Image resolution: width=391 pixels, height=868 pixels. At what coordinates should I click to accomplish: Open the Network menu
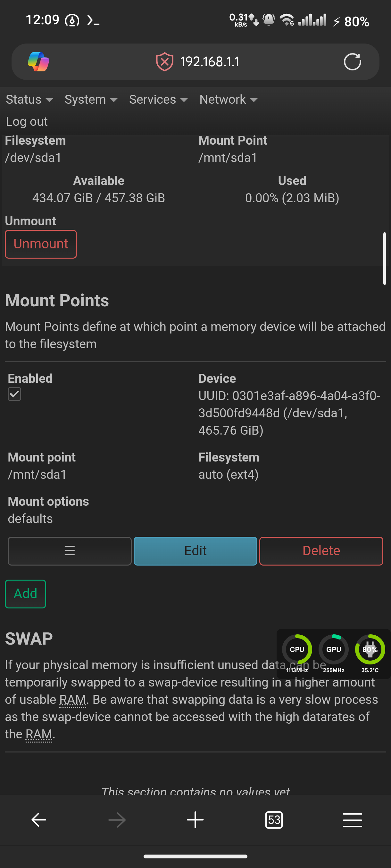tap(229, 100)
